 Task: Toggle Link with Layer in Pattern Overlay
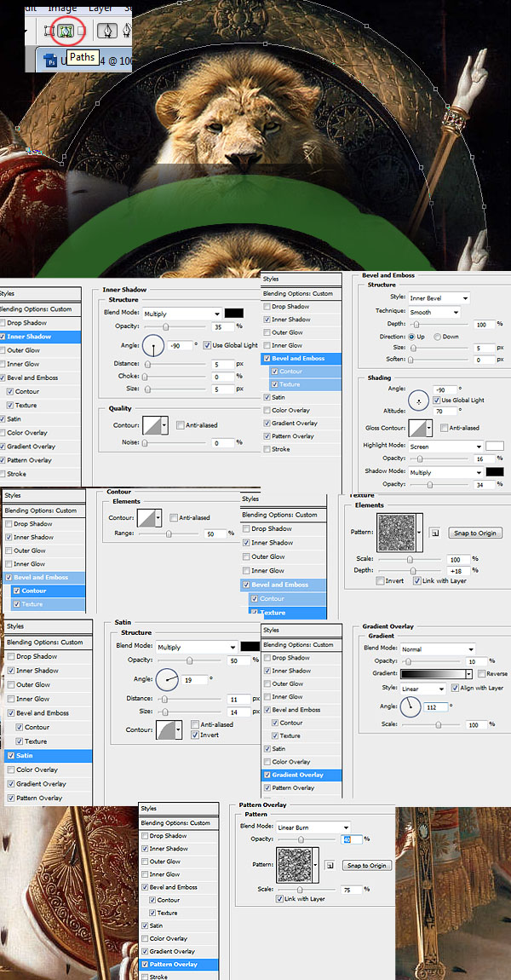[279, 899]
